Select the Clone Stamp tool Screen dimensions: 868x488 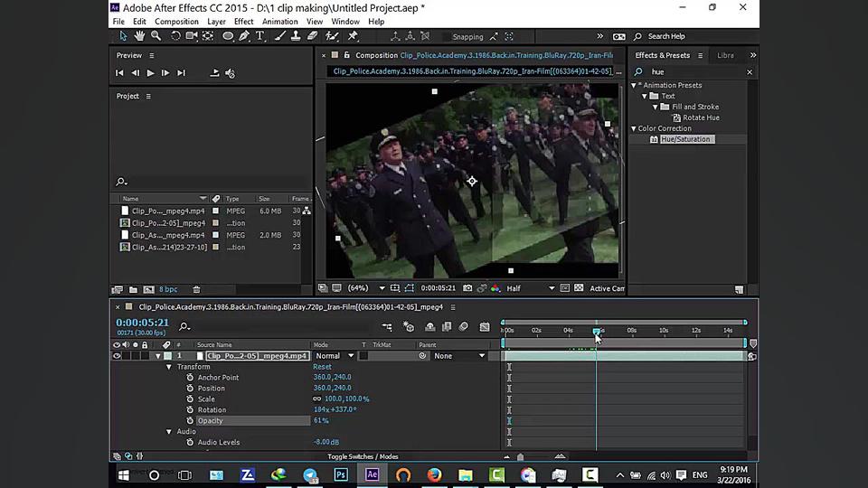coord(296,36)
